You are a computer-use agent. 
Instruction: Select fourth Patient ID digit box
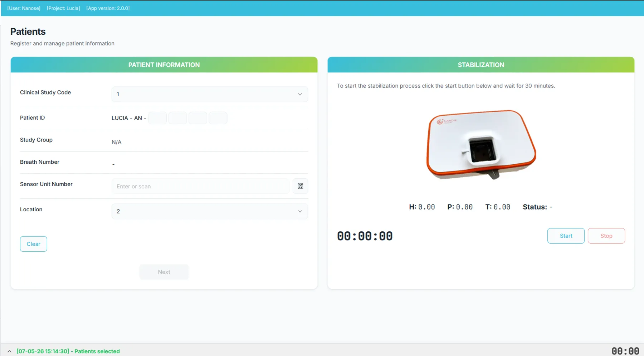coord(218,118)
